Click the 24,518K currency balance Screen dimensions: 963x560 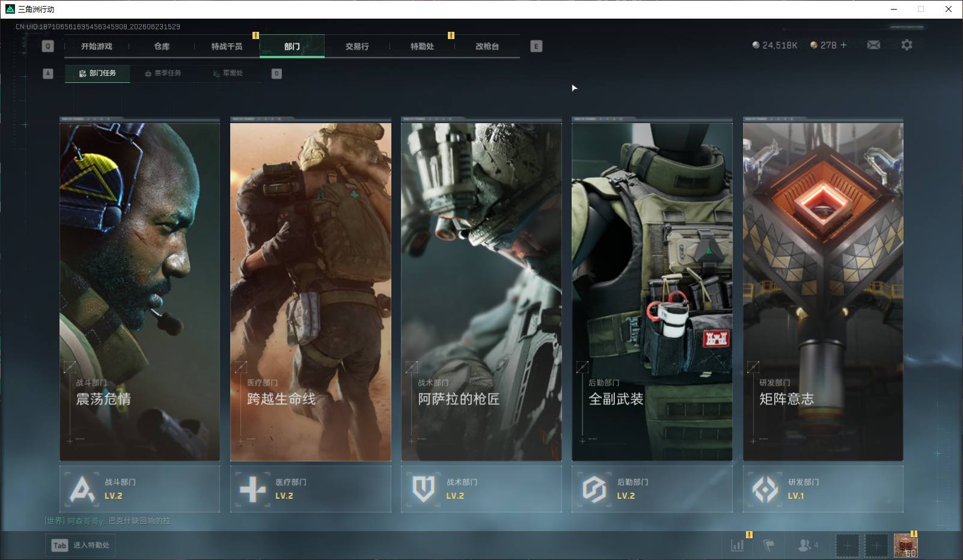(x=775, y=45)
